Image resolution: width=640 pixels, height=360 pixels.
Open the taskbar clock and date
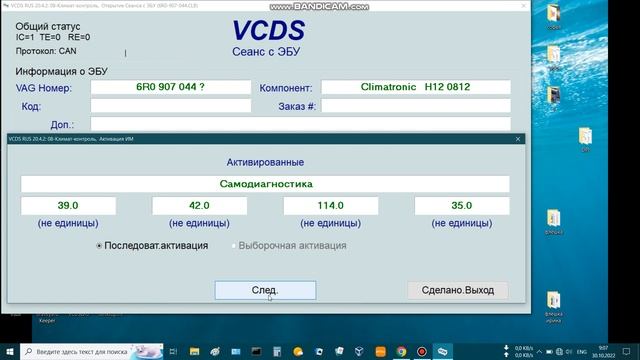pyautogui.click(x=603, y=351)
